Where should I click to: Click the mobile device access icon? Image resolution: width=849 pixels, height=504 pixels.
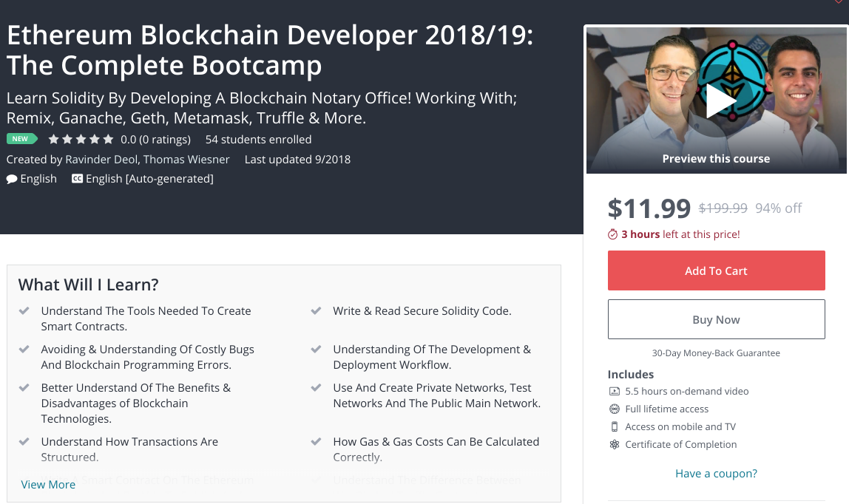coord(614,426)
